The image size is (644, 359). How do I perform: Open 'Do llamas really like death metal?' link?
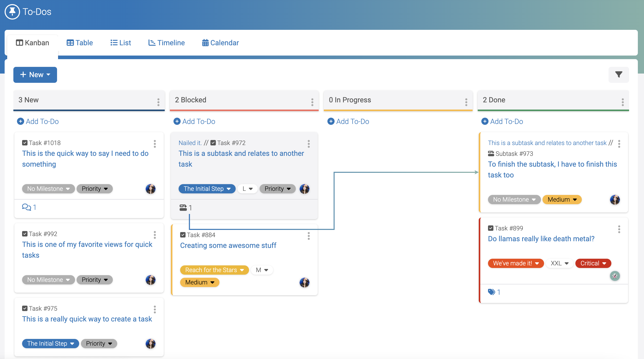point(541,239)
